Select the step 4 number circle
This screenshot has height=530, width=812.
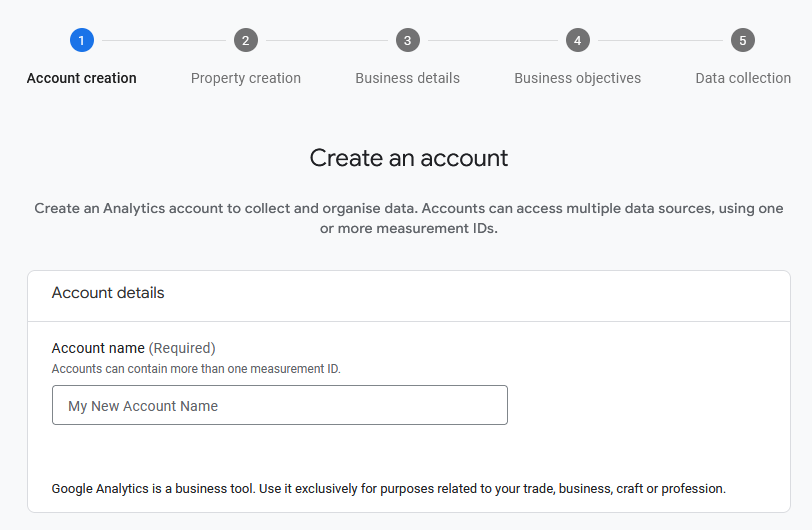pyautogui.click(x=577, y=40)
